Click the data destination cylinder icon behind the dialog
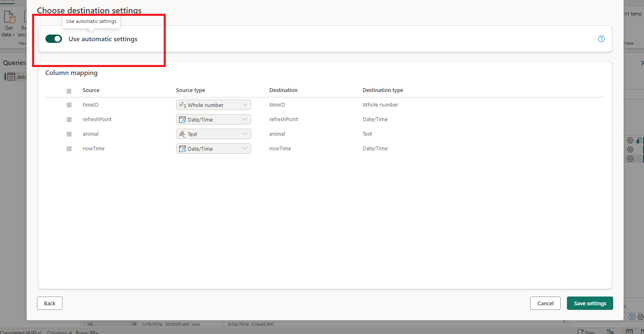 point(639,140)
